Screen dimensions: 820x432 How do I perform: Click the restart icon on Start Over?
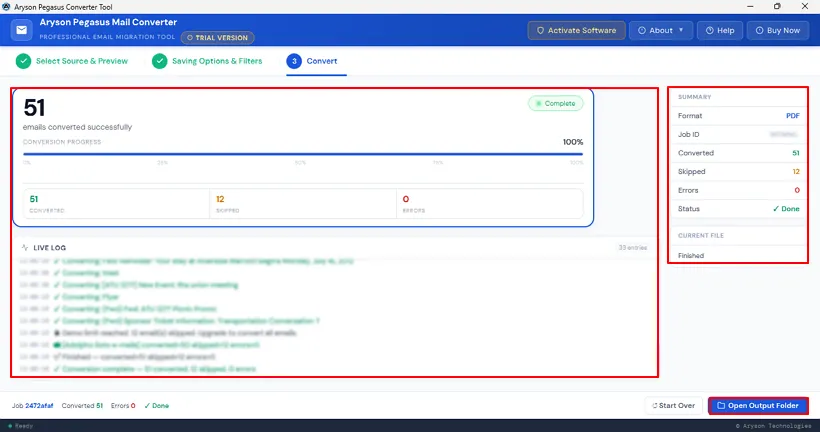pos(655,406)
